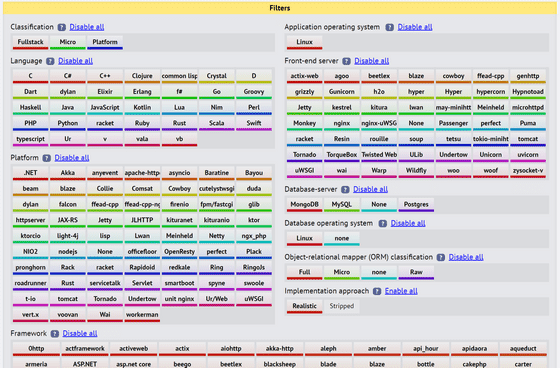Viewport: 560px width, 368px height.
Task: Disable all Front-end server filters
Action: point(371,61)
